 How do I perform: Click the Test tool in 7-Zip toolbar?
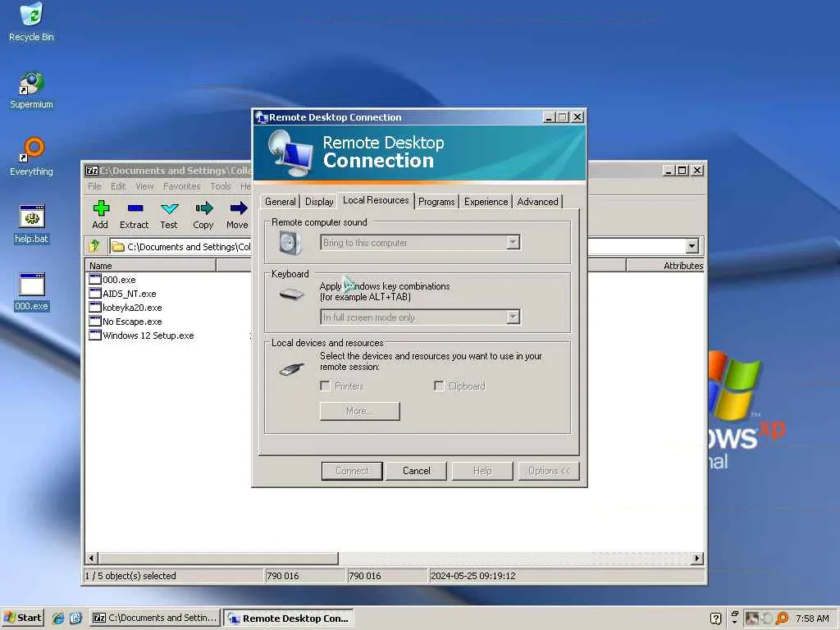[169, 215]
